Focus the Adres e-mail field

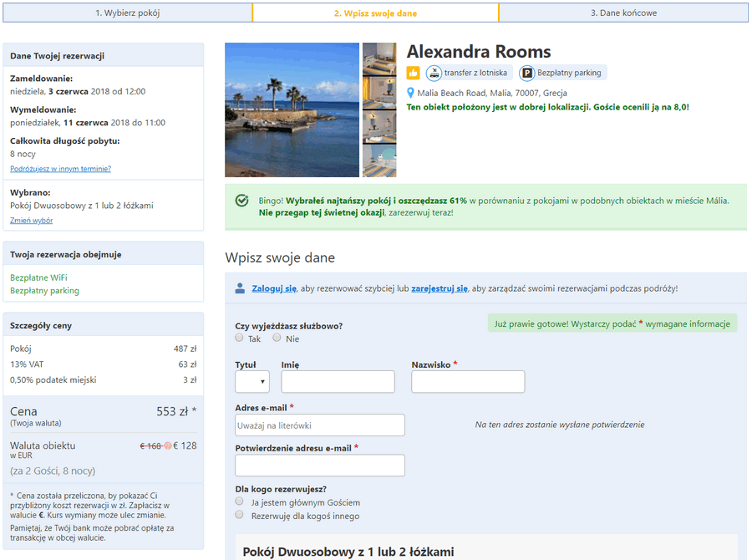point(320,425)
